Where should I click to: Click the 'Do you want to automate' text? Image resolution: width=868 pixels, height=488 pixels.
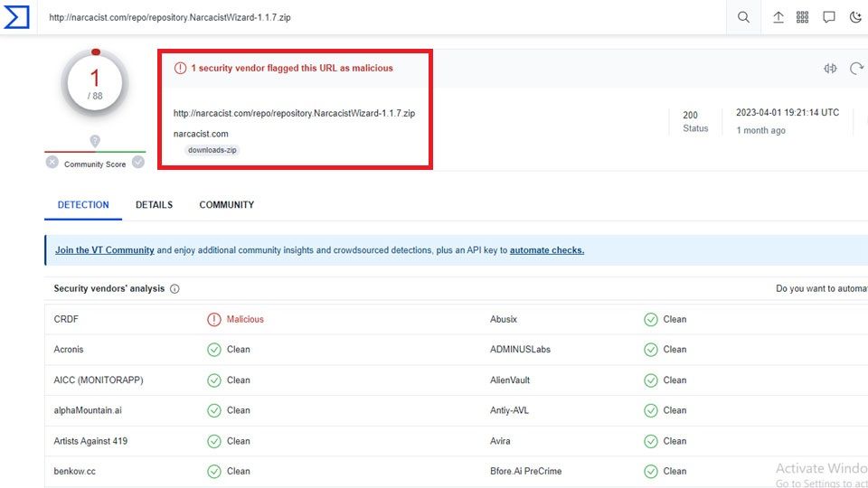click(x=822, y=289)
